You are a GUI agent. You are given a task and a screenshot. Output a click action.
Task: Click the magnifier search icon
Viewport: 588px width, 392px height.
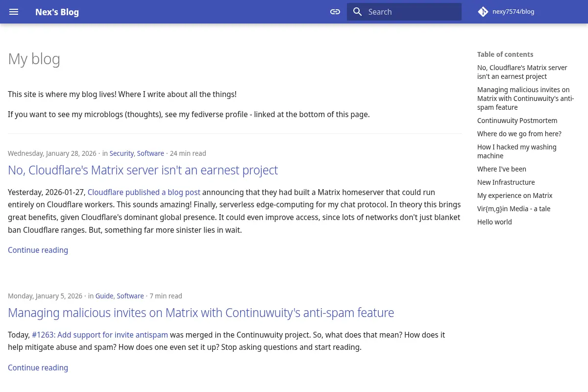click(358, 12)
